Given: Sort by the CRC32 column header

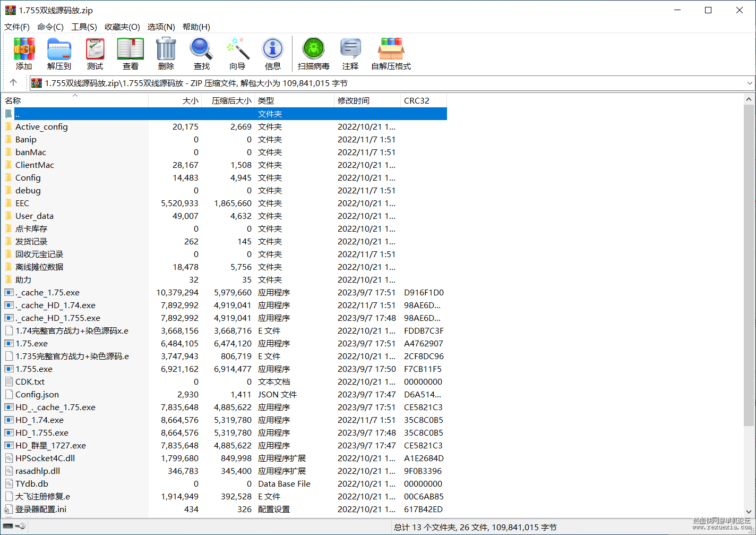Looking at the screenshot, I should [424, 100].
